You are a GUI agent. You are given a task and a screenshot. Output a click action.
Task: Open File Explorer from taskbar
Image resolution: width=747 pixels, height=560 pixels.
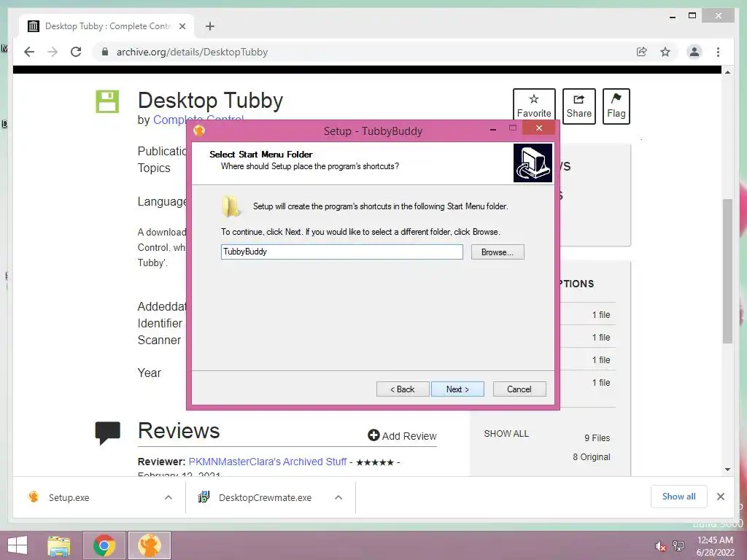click(58, 545)
